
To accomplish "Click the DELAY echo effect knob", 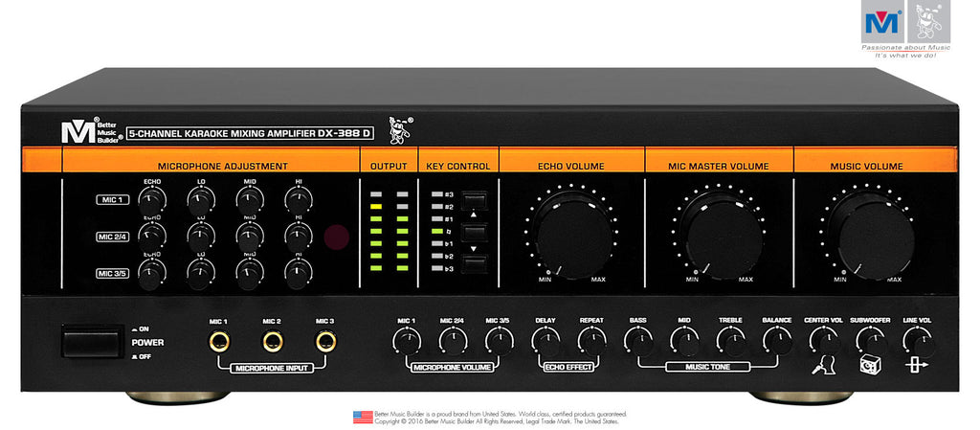I will point(546,339).
